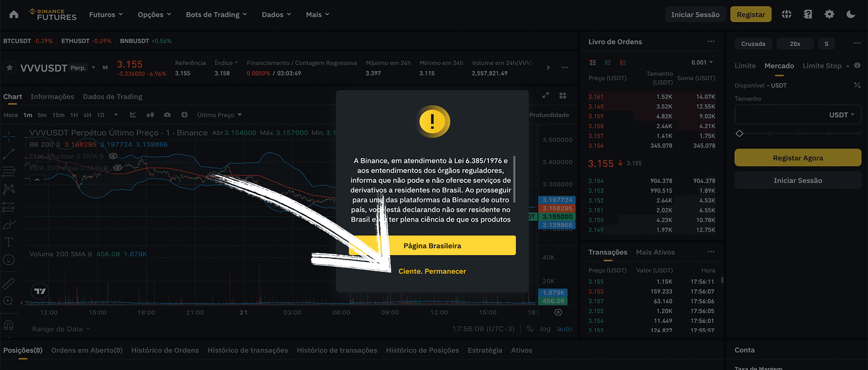Select the Limite order tab
The height and width of the screenshot is (370, 868).
tap(745, 66)
